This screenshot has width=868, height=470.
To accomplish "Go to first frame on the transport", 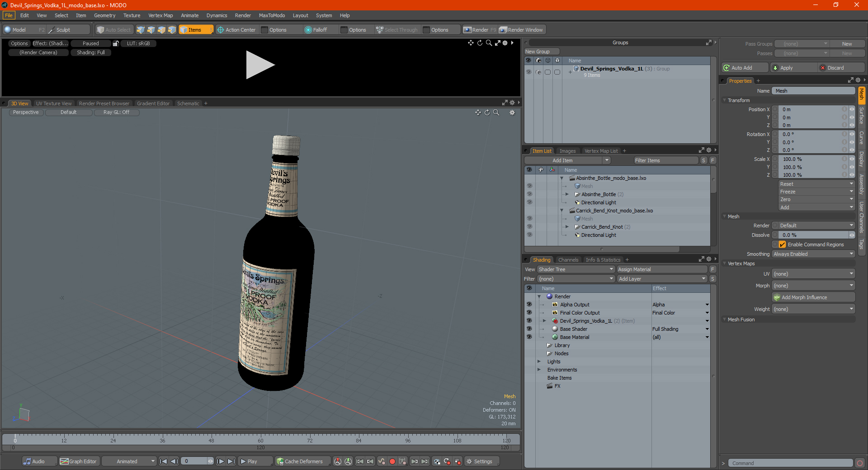I will (x=164, y=461).
